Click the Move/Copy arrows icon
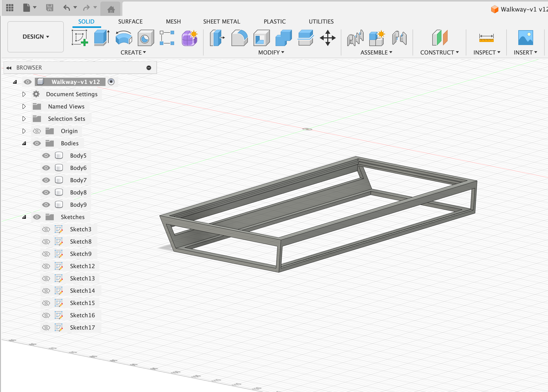 pos(328,38)
